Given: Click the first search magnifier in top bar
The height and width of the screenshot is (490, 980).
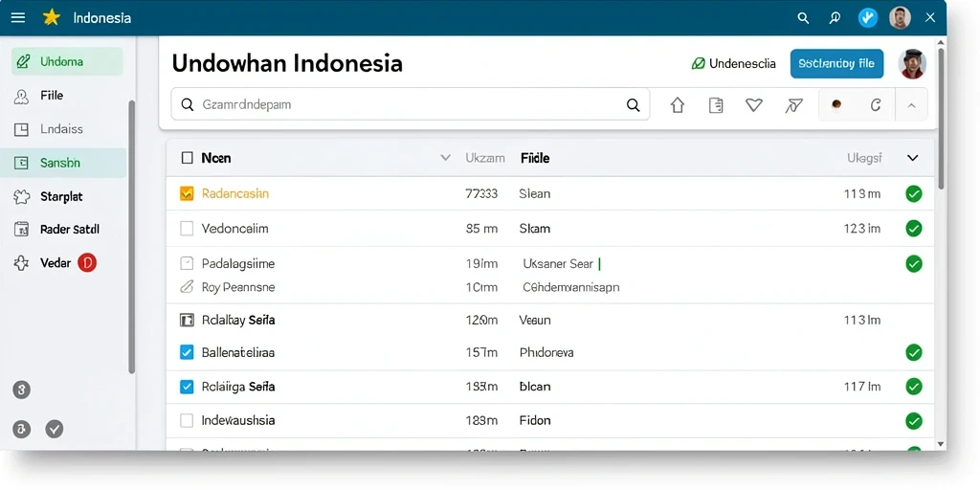Looking at the screenshot, I should click(x=803, y=18).
